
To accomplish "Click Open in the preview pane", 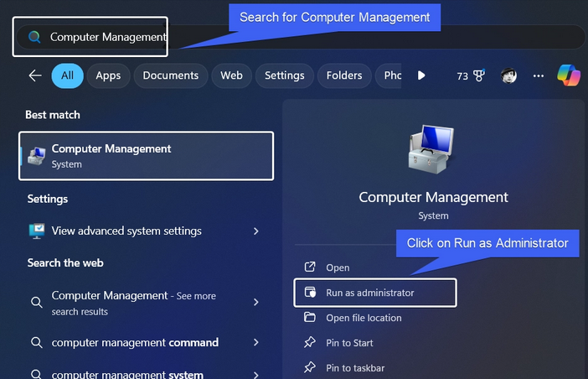I will pos(338,267).
